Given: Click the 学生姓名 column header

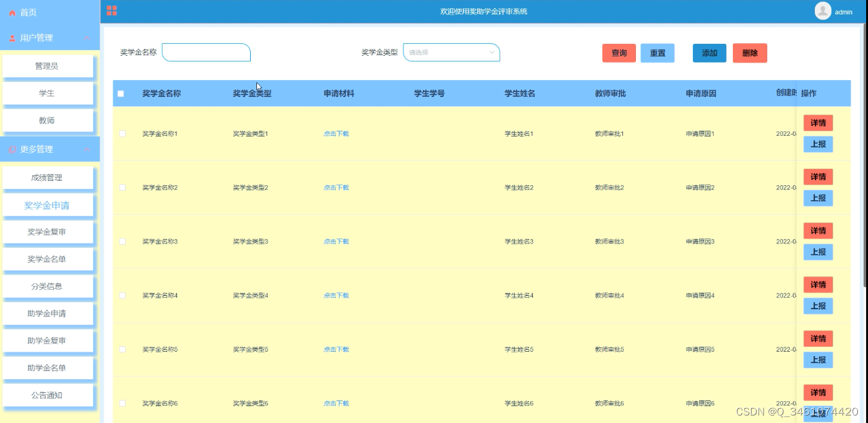Looking at the screenshot, I should [520, 94].
